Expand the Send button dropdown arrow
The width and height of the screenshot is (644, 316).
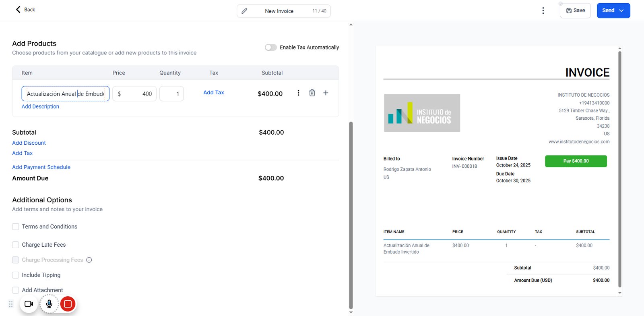click(621, 10)
